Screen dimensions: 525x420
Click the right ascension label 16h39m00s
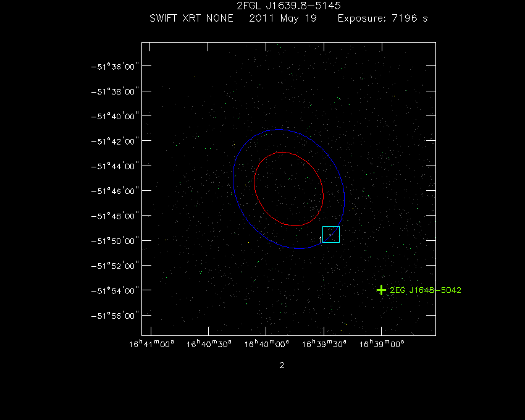(382, 344)
